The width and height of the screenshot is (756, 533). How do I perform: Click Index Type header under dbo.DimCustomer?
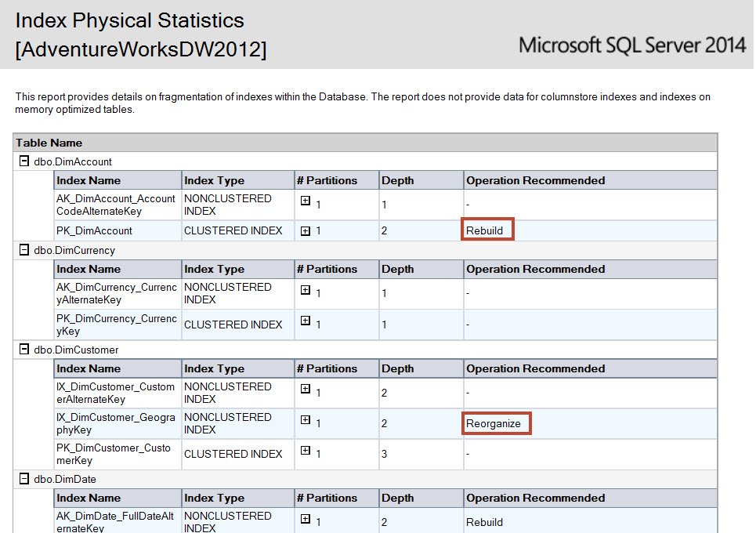(x=214, y=368)
